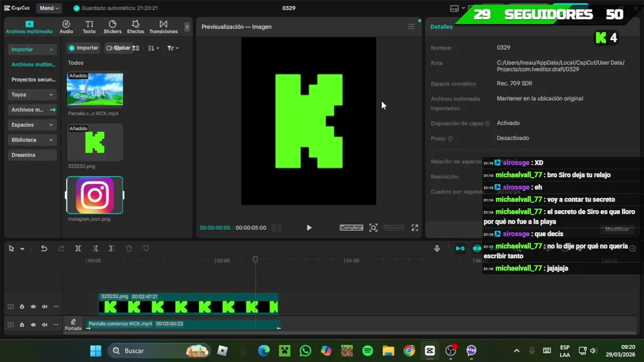The image size is (644, 362).
Task: Toggle main track magnet linking
Action: [460, 248]
